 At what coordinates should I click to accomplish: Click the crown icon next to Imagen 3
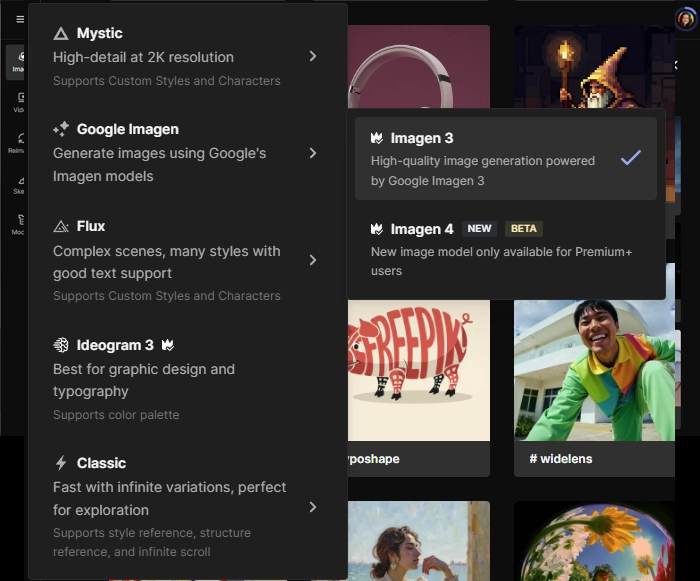(377, 138)
